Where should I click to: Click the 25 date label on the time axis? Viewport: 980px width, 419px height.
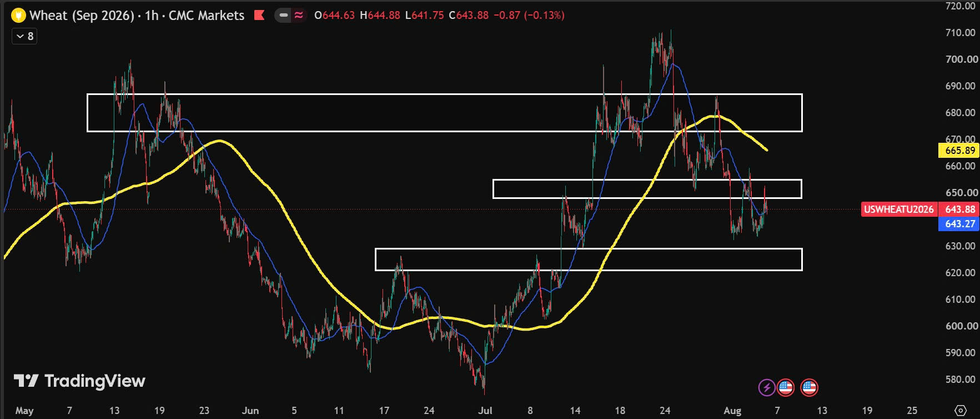tap(912, 411)
